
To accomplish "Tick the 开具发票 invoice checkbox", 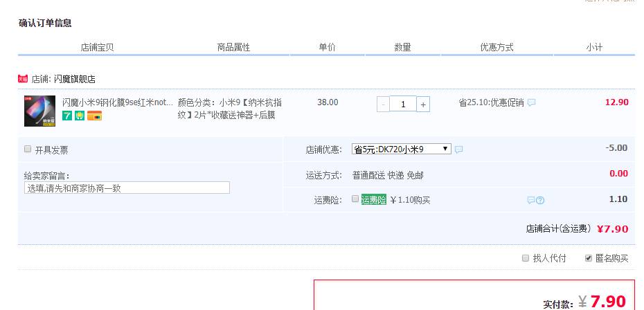I will tap(28, 149).
